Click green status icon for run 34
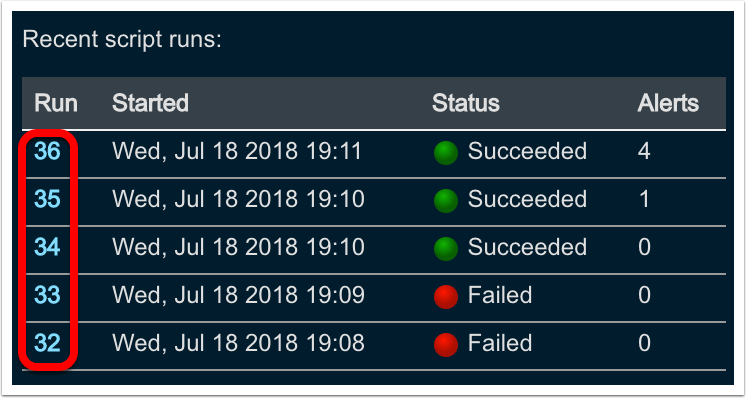 pyautogui.click(x=446, y=249)
